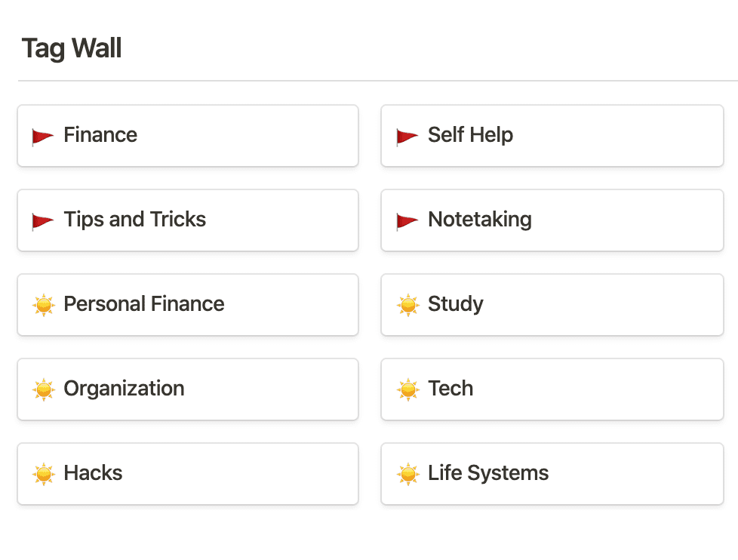Open the Self Help page link
The height and width of the screenshot is (560, 738).
coord(470,136)
